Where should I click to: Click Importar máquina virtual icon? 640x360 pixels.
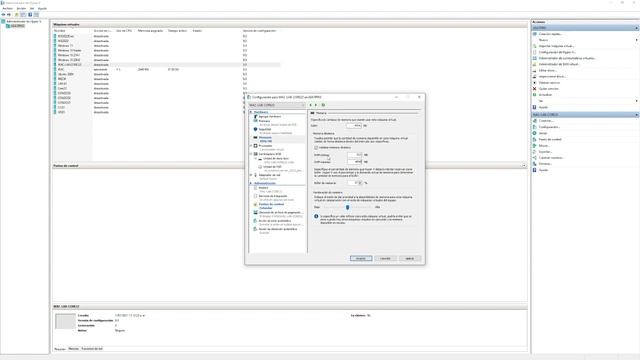pyautogui.click(x=535, y=46)
